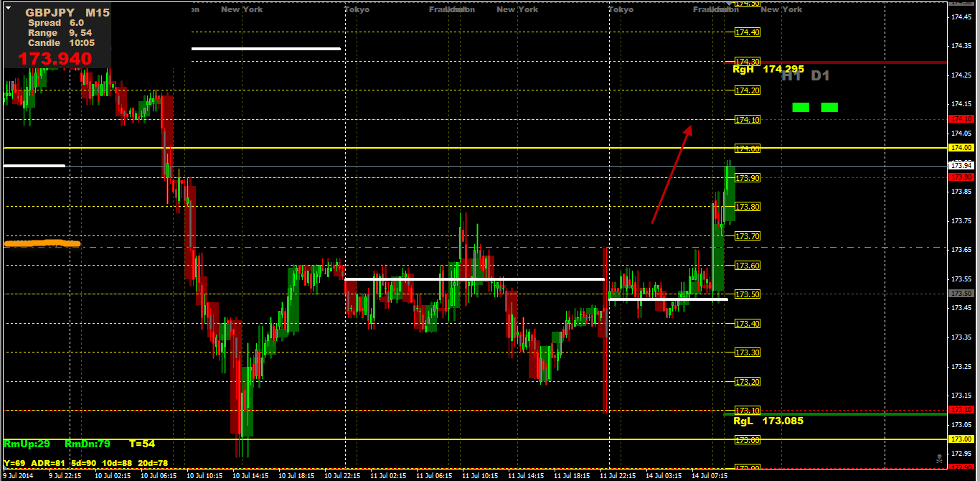Click the skull icon near the price axis

pyautogui.click(x=940, y=457)
